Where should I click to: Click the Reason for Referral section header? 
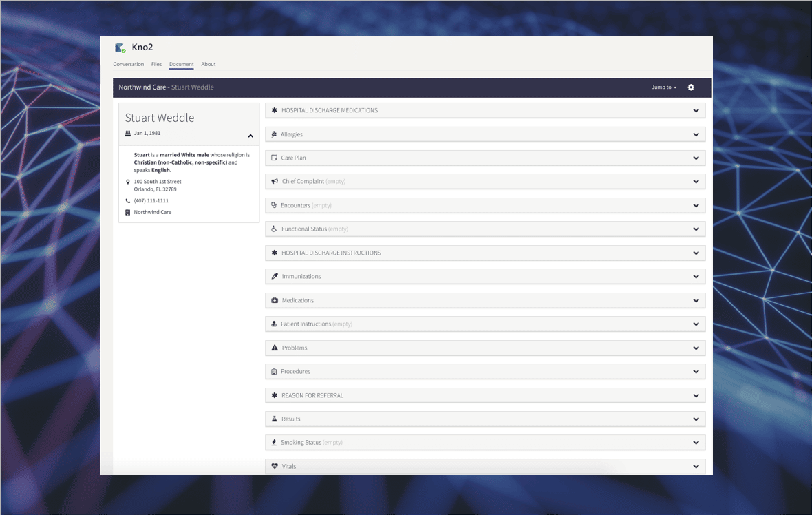pyautogui.click(x=312, y=395)
